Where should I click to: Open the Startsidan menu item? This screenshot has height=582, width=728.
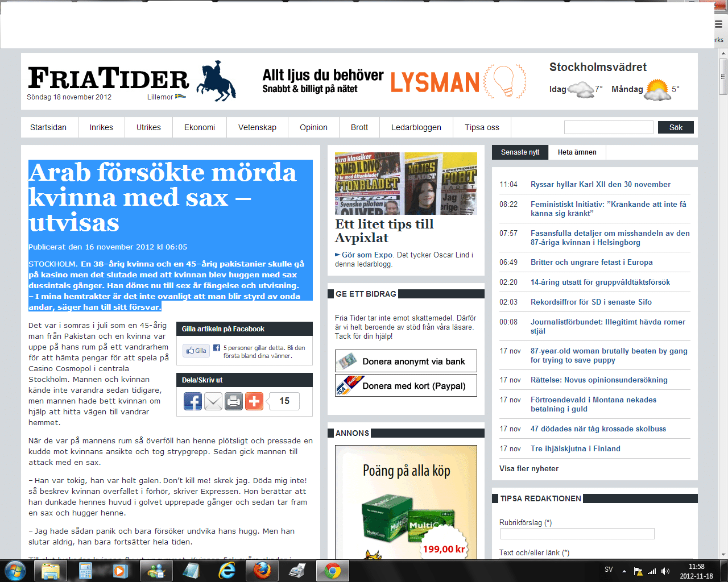48,127
